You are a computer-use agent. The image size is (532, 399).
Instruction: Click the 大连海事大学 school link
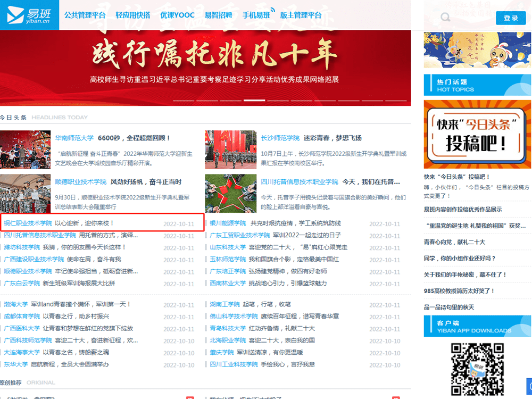click(x=22, y=353)
